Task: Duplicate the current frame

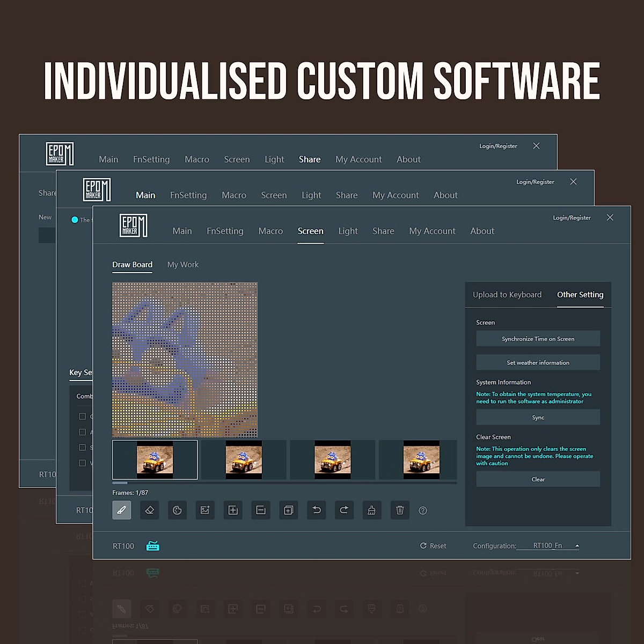Action: point(289,510)
